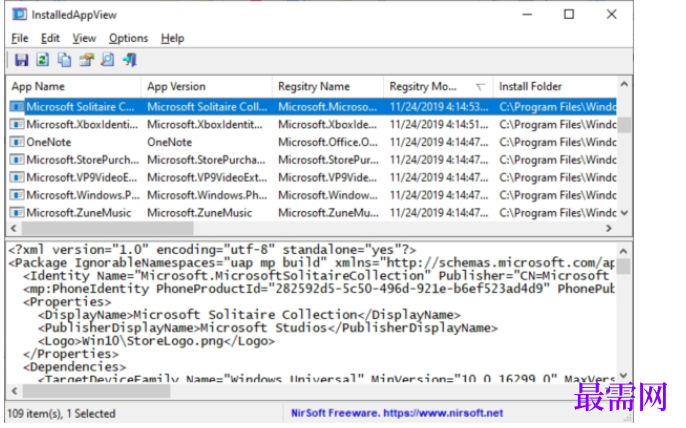Click the 109 item(s), 1 Selected status text
Screen dimensions: 686x428
pos(61,413)
